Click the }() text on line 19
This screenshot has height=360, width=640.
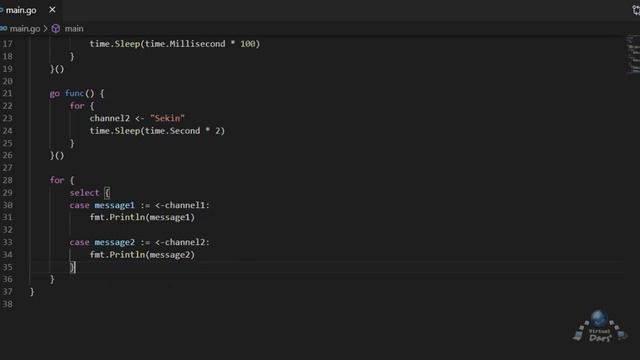57,69
